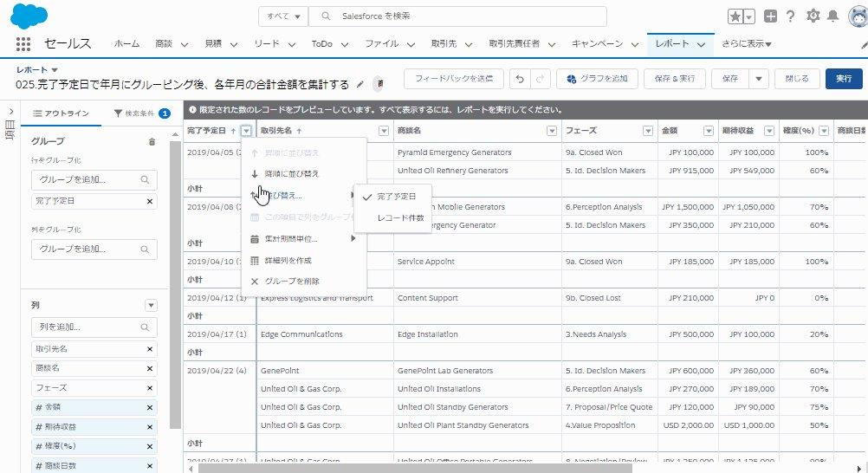868x473 pixels.
Task: Open the setup gear icon
Action: (x=813, y=16)
